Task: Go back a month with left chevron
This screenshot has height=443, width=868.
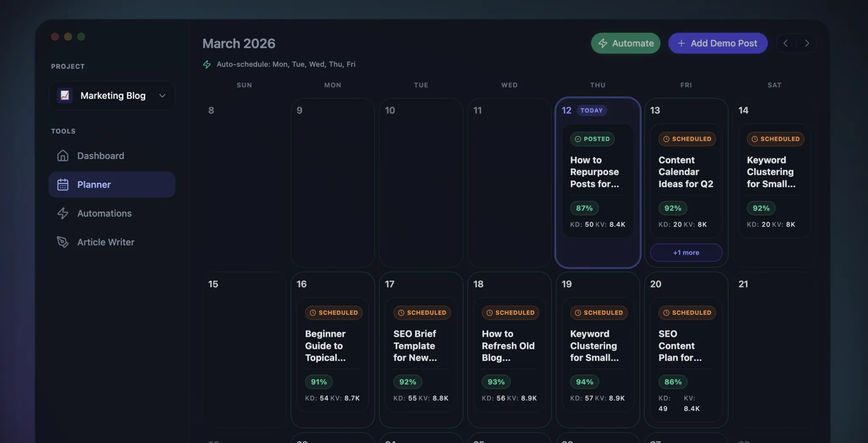Action: click(786, 43)
